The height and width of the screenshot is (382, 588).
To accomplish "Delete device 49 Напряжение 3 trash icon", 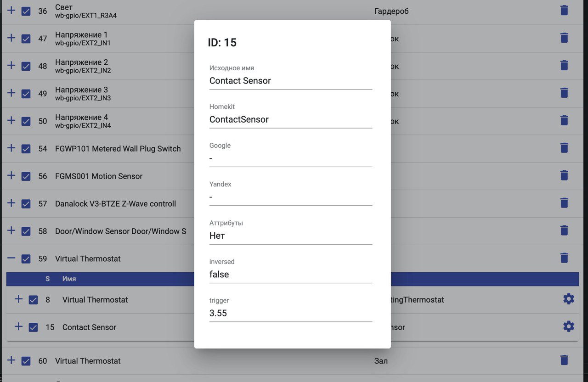I will (x=565, y=93).
